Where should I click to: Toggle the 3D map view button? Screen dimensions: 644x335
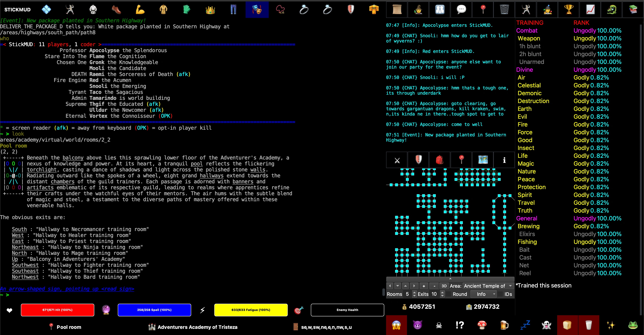(x=444, y=286)
